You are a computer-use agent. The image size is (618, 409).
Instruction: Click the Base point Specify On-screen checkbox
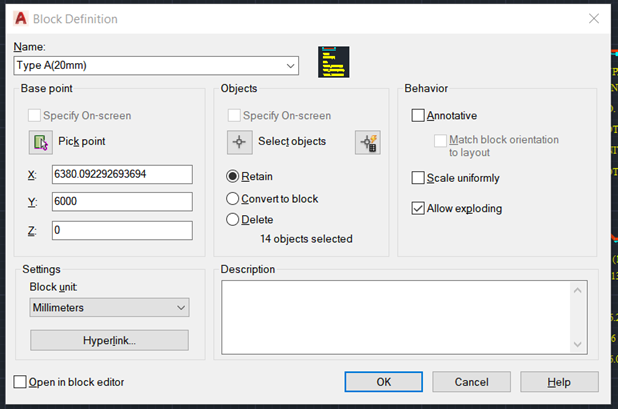(x=34, y=115)
